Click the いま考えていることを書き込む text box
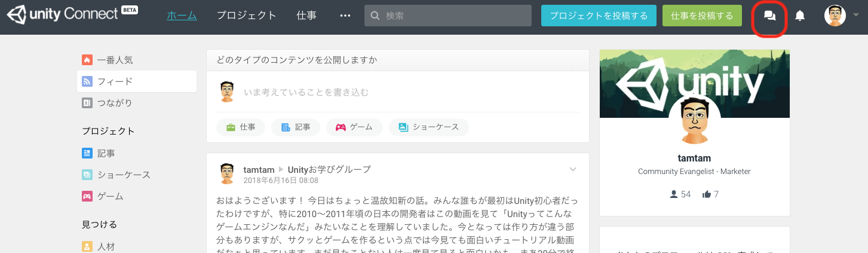 tap(411, 92)
